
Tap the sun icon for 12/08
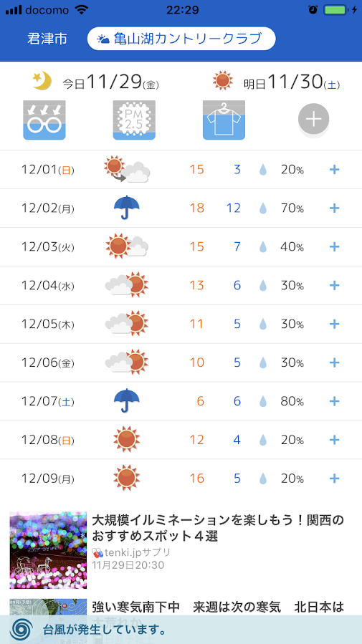[127, 439]
